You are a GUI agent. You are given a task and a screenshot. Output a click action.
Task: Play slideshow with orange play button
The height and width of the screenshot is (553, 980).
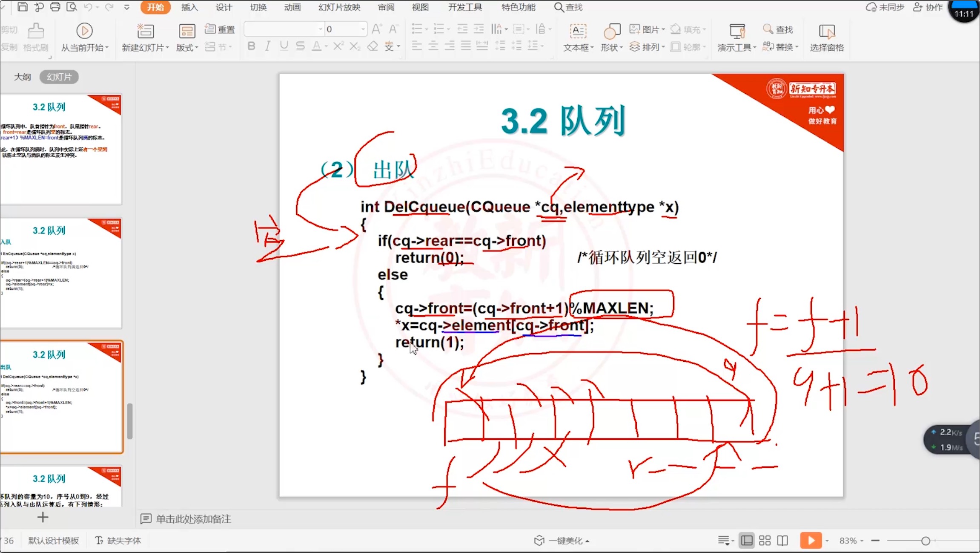pyautogui.click(x=811, y=541)
